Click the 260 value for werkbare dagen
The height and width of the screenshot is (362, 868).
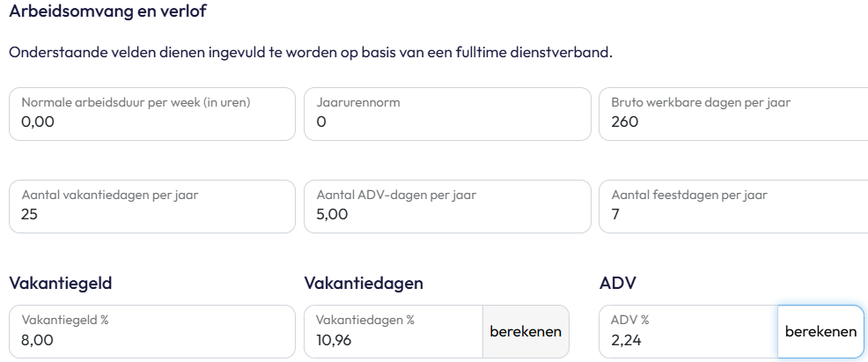coord(624,122)
